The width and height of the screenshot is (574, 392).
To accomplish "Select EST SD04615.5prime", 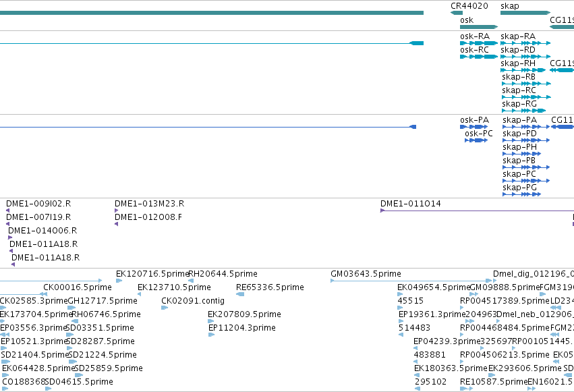I will 48,389.
